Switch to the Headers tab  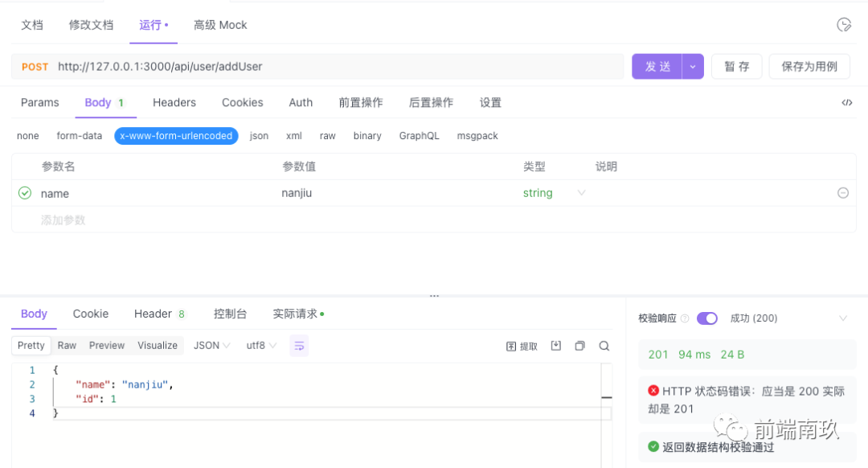click(174, 103)
